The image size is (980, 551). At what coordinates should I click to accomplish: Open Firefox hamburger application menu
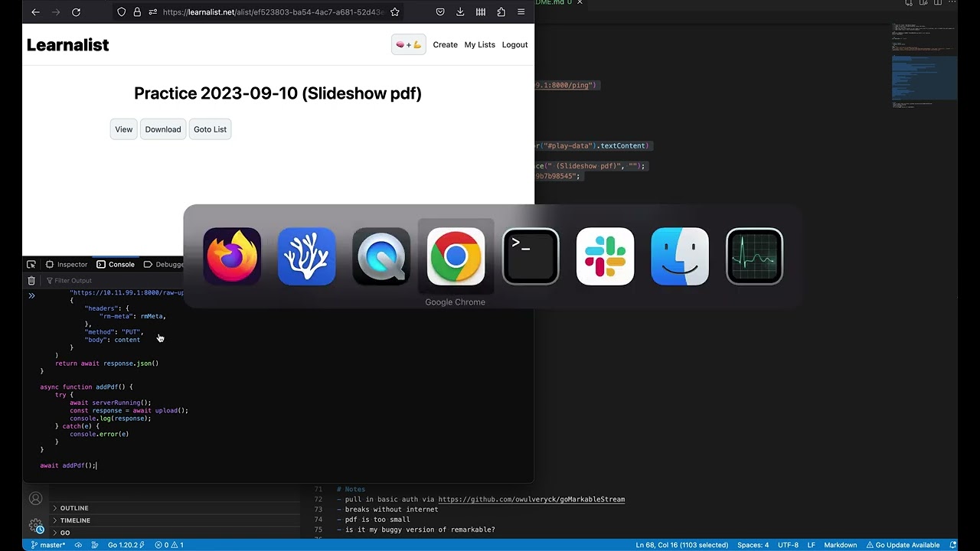pos(521,12)
